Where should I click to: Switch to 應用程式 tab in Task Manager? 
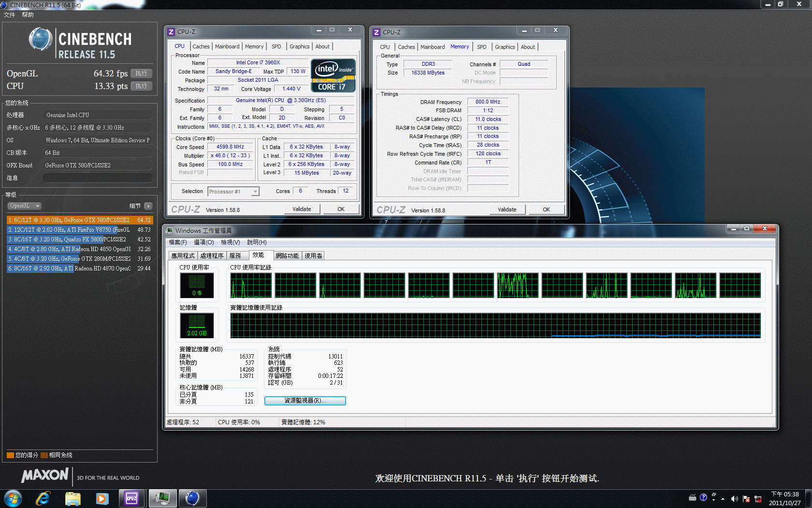tap(183, 256)
